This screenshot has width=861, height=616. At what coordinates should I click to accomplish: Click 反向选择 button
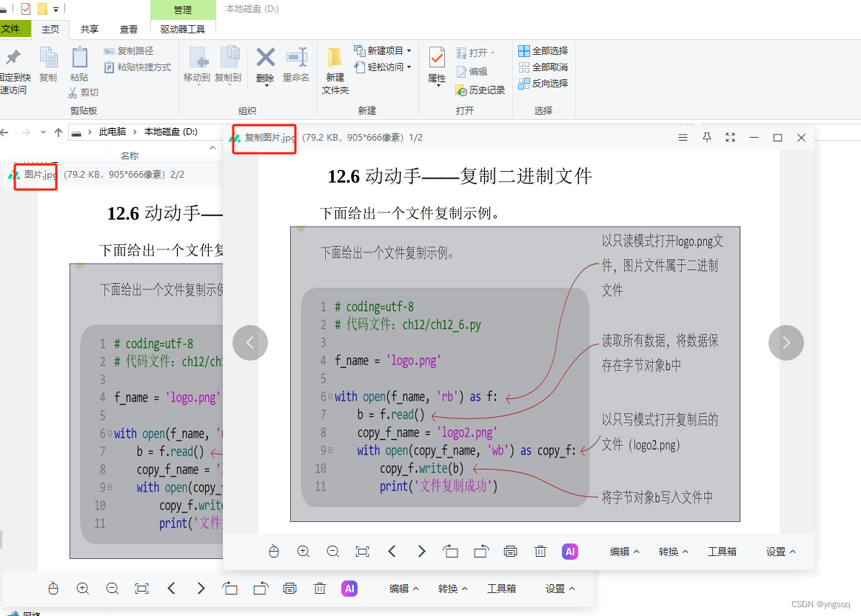[x=543, y=84]
